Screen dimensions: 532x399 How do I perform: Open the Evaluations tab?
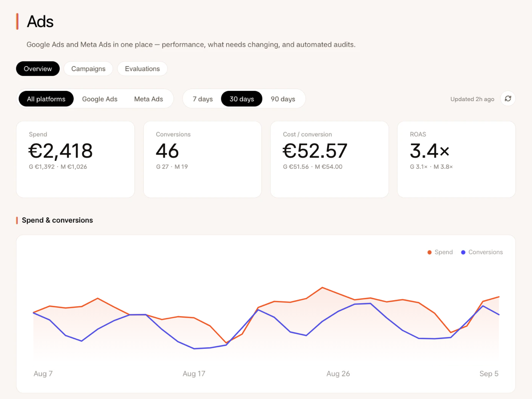click(142, 69)
